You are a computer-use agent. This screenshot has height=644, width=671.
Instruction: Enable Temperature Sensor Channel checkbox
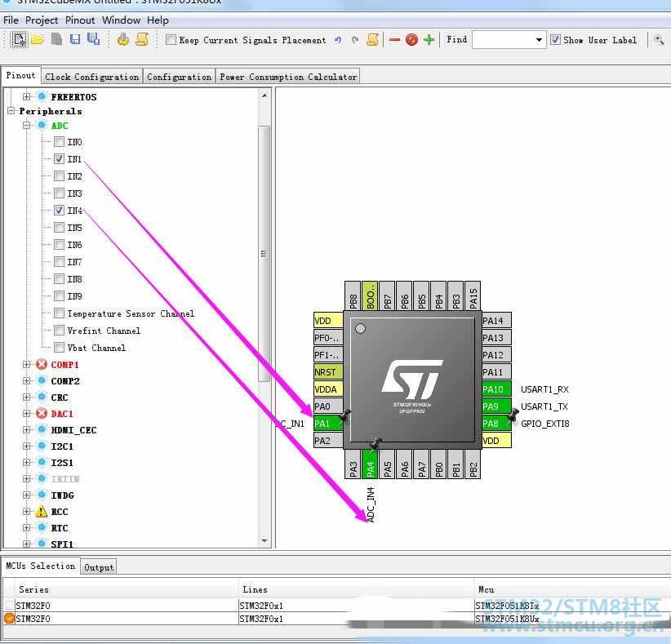click(x=59, y=313)
